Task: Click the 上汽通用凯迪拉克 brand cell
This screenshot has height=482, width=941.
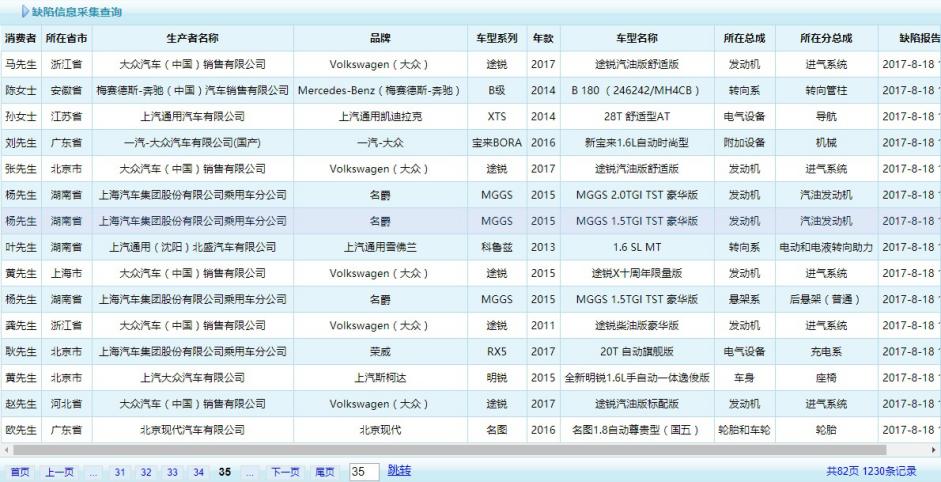Action: 380,116
